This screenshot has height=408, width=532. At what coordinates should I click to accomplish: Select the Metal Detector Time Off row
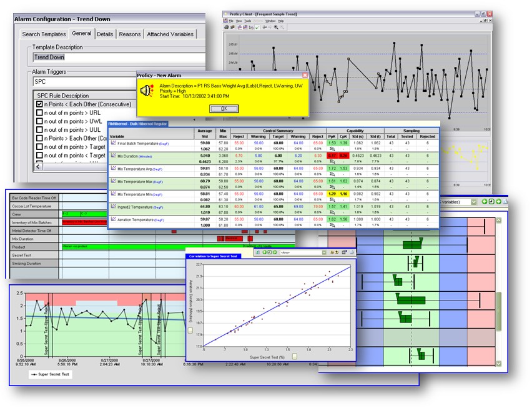[x=34, y=231]
